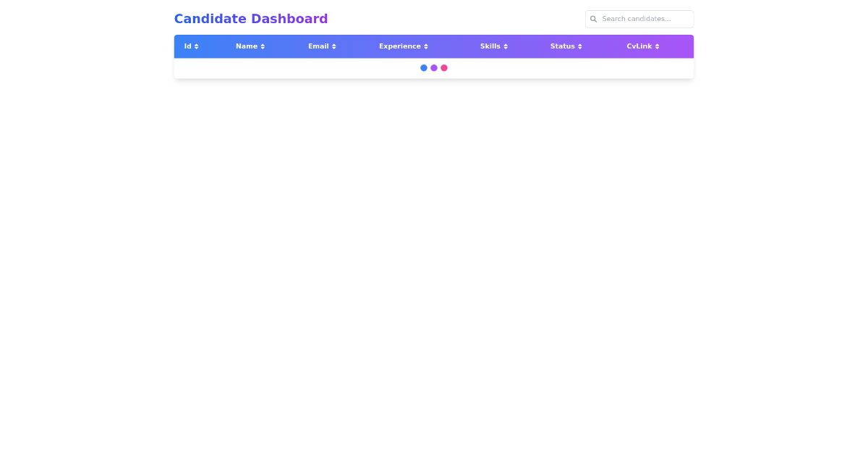Click the pink loading dot
Screen dimensions: 868x456
(444, 68)
